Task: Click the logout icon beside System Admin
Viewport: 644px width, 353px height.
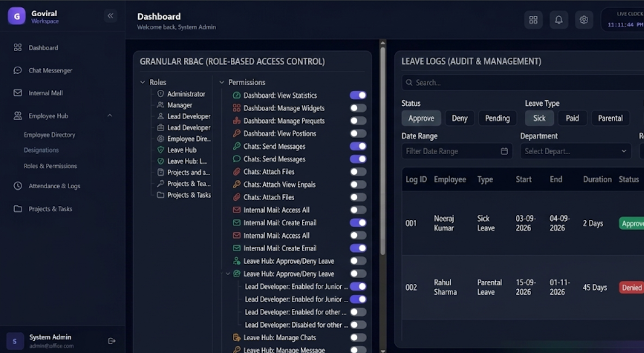Action: coord(112,341)
